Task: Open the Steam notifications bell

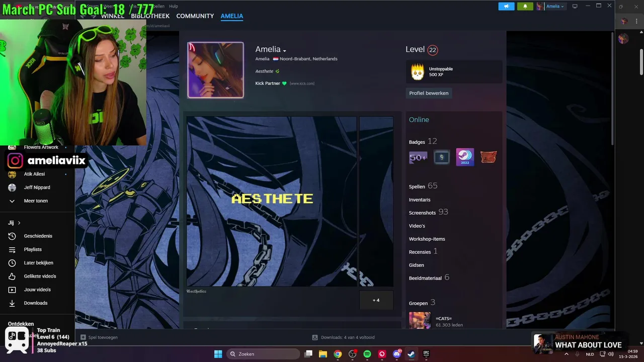Action: pyautogui.click(x=525, y=6)
